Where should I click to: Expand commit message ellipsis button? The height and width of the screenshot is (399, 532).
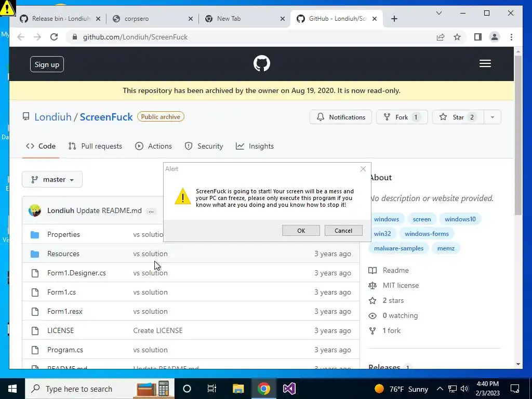tap(151, 211)
